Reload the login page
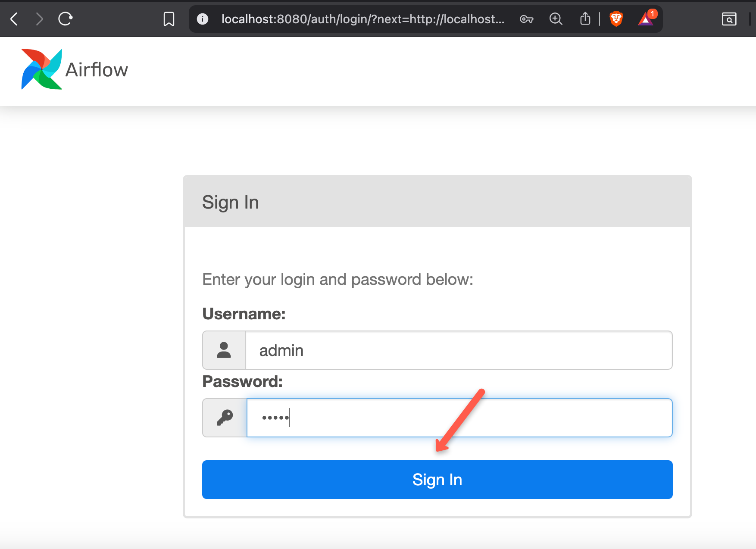 65,19
